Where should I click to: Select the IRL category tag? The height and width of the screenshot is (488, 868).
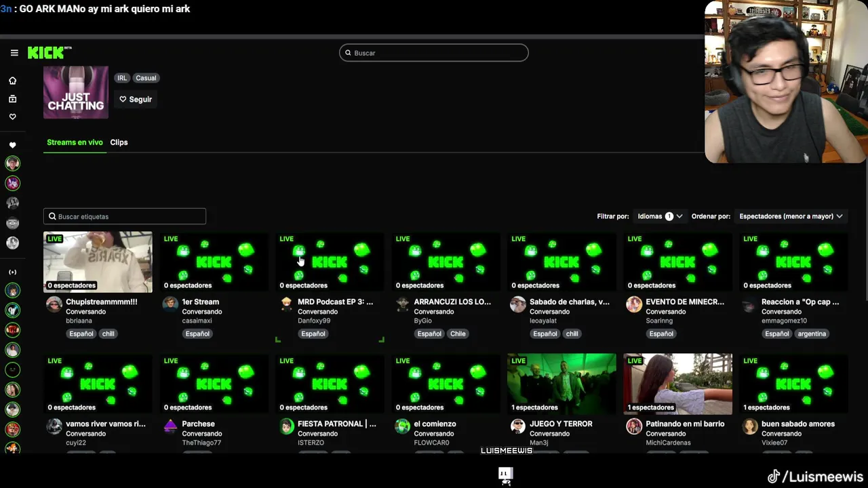point(122,78)
